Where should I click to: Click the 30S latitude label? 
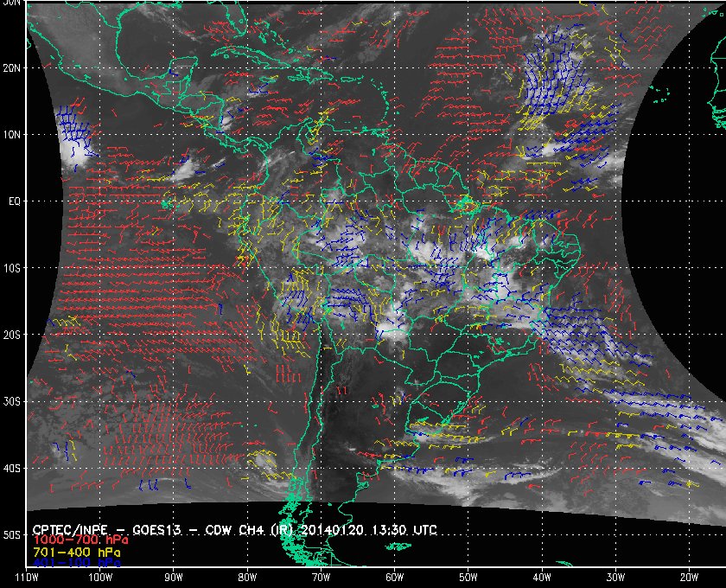[x=12, y=401]
